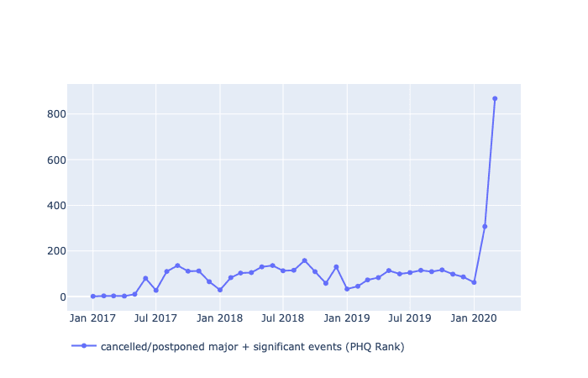This screenshot has height=378, width=588.
Task: Click the highest data point near 867
Action: (495, 98)
